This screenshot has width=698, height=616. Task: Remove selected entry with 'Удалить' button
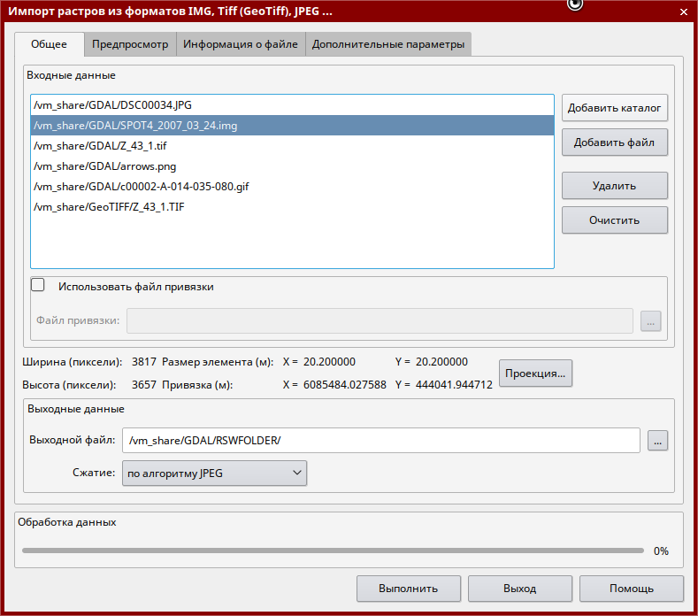614,186
